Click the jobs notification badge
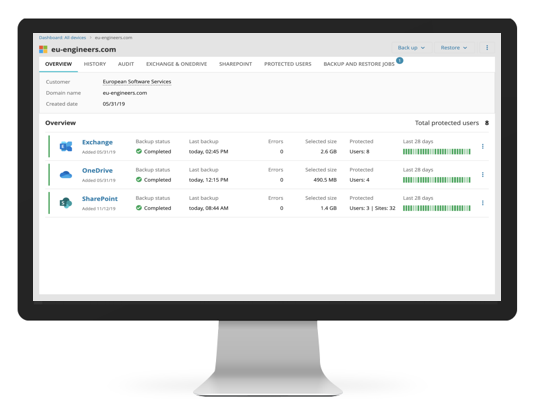The image size is (533, 410). [x=400, y=61]
